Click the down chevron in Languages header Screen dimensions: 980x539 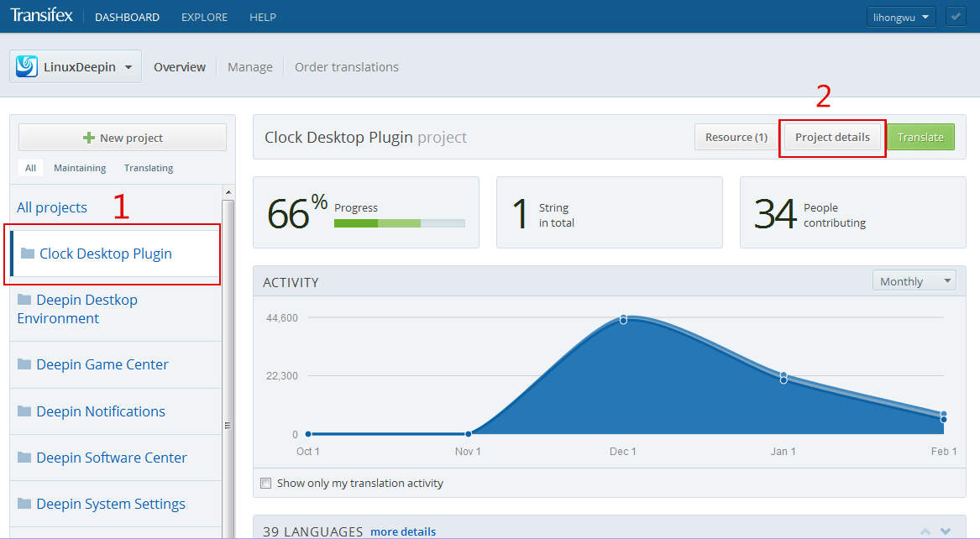point(946,531)
